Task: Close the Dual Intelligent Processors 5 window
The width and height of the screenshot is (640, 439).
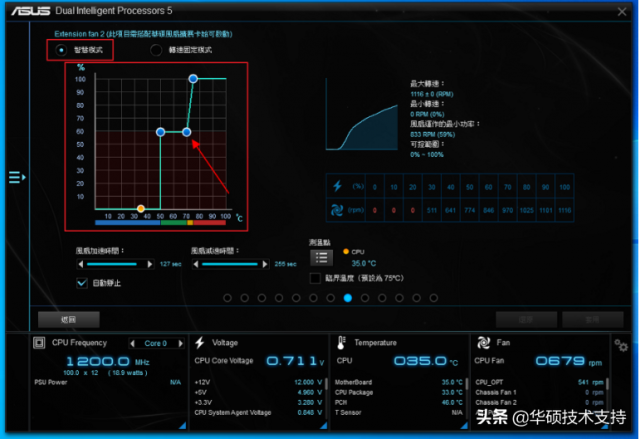Action: pyautogui.click(x=622, y=11)
